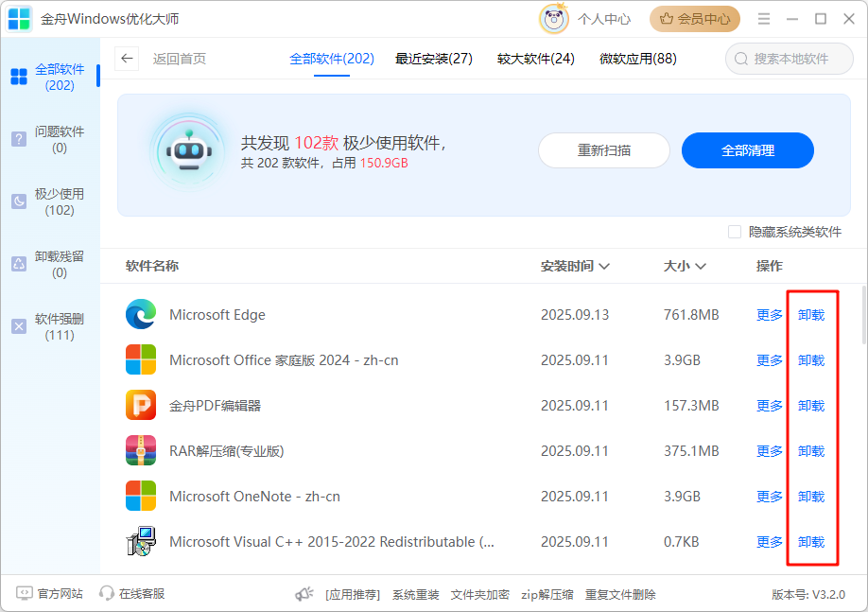Uninstall RAR解压缩(专业版) via 卸载

click(811, 451)
